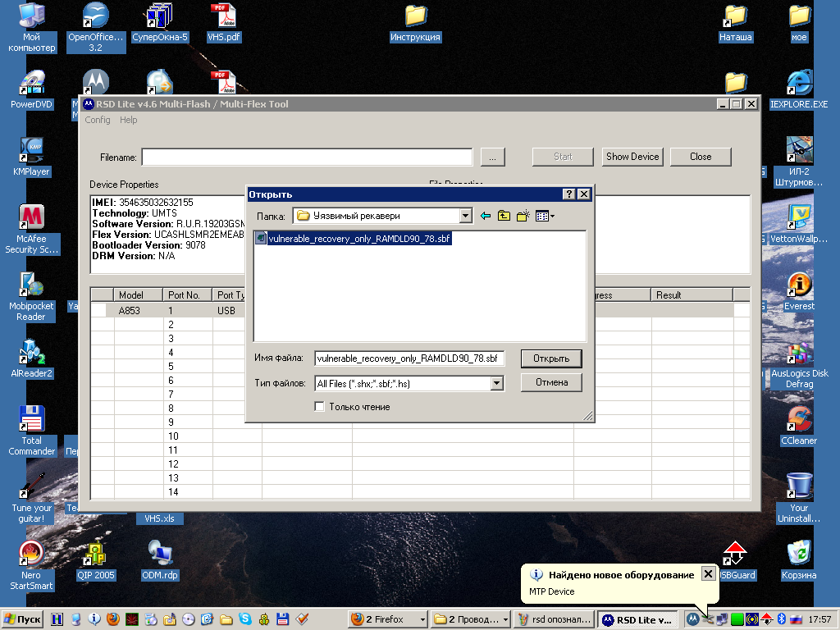Select the VHS.pdf desktop icon
The image size is (840, 630).
(x=224, y=22)
